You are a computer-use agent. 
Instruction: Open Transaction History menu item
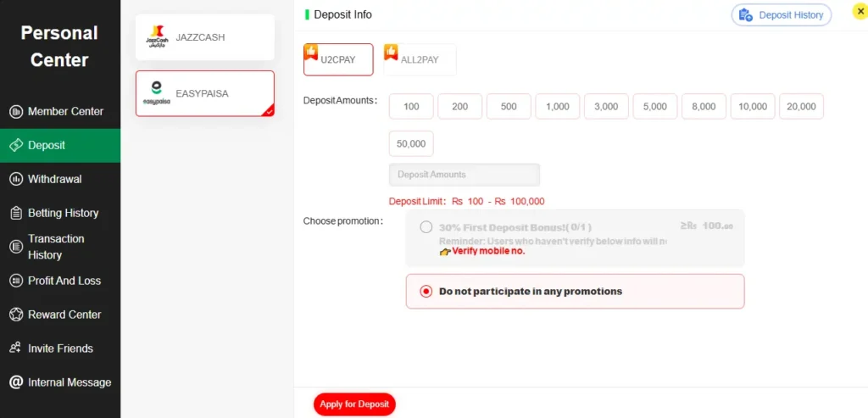(x=60, y=247)
